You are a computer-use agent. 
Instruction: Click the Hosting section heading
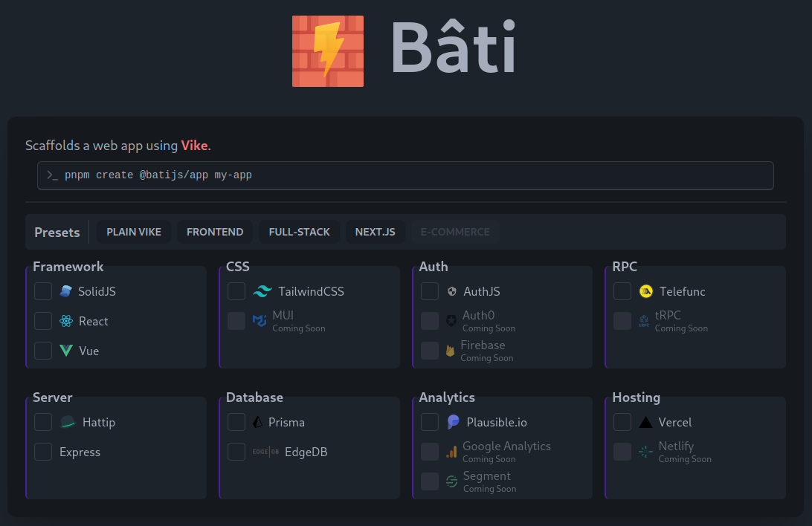pyautogui.click(x=637, y=397)
